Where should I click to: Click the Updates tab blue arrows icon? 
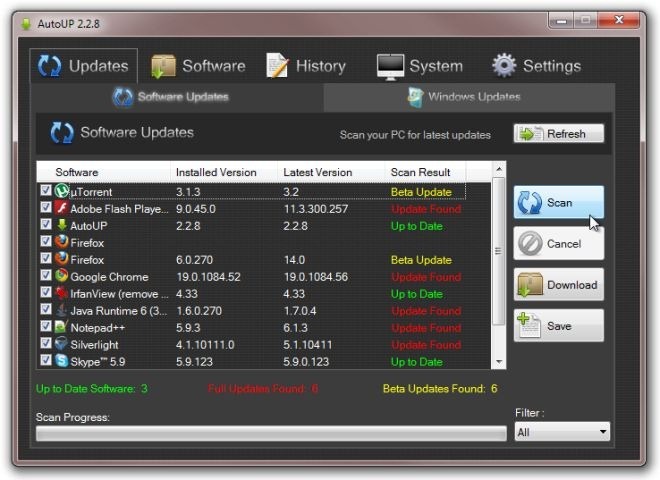click(x=50, y=66)
